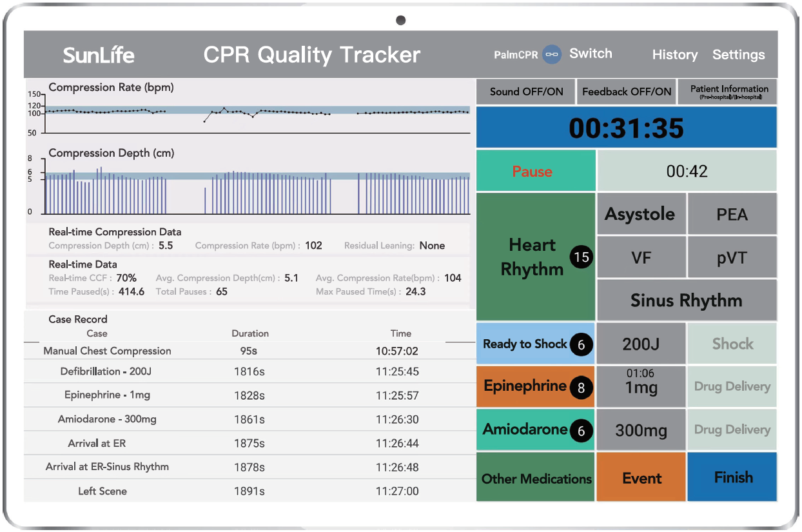Viewport: 802px width, 532px height.
Task: Select Asystole rhythm
Action: [640, 214]
